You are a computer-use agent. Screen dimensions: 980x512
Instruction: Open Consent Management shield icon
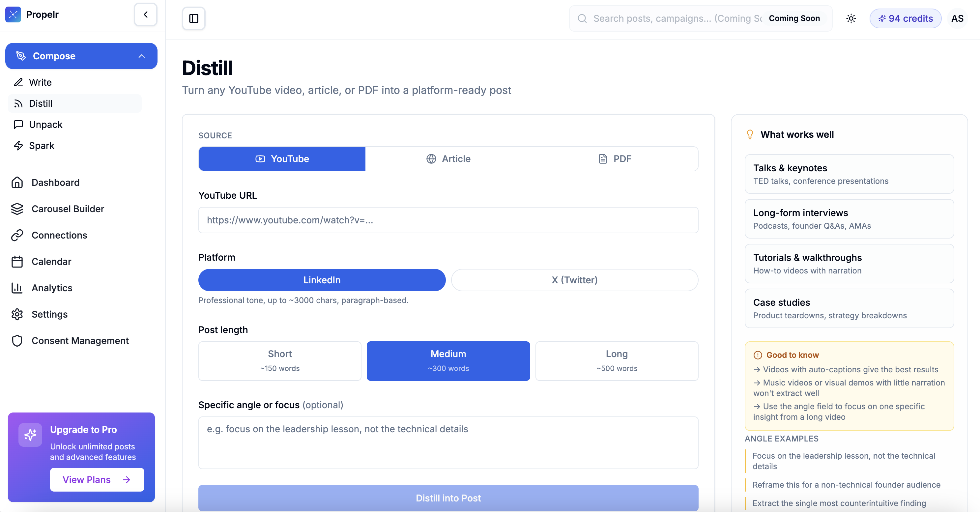tap(17, 340)
